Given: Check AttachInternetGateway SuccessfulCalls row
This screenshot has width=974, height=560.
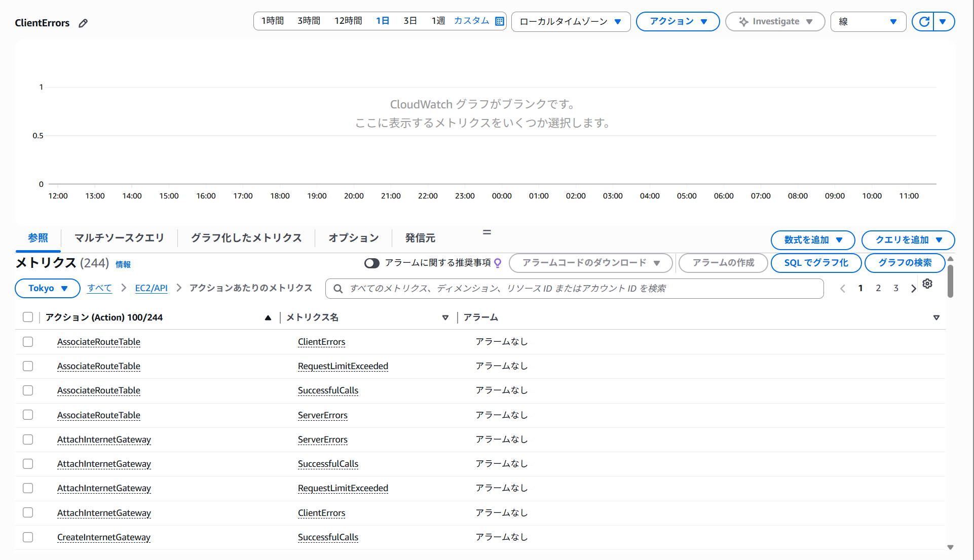Looking at the screenshot, I should point(28,464).
